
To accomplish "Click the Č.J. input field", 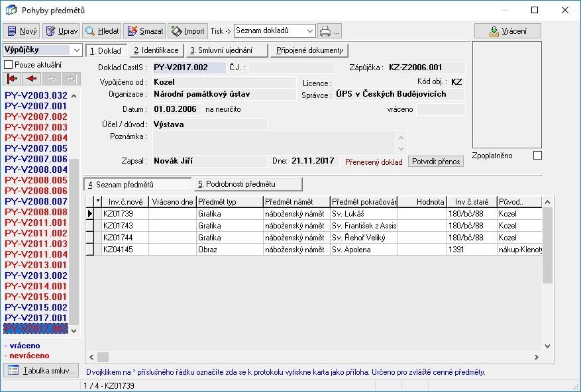I will [x=291, y=68].
